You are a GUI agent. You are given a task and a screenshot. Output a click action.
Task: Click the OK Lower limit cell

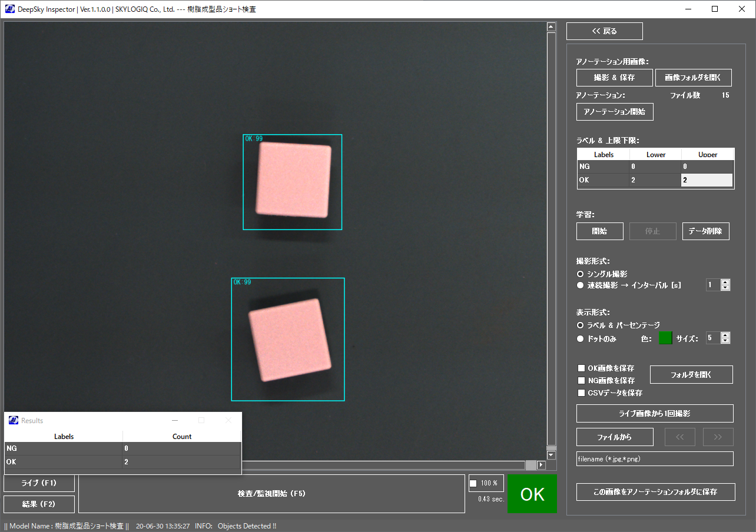(656, 180)
